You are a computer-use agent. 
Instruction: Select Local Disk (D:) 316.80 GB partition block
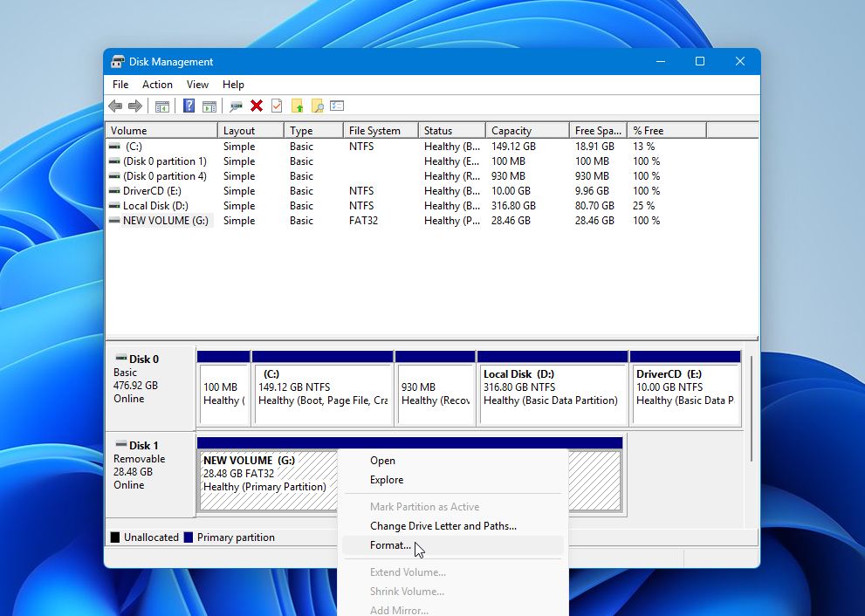point(553,388)
